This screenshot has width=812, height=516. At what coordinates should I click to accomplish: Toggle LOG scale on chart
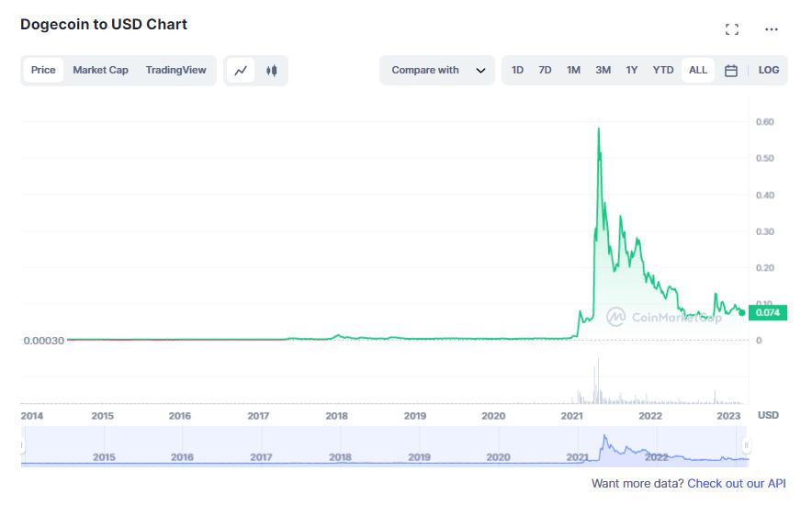[x=769, y=70]
